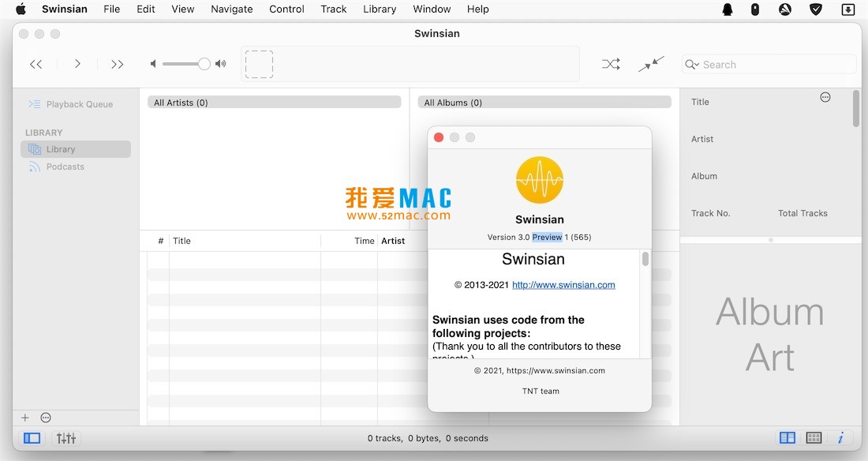
Task: Click the '0 tracks, 0 bytes, 0 seconds' status text
Action: (x=428, y=438)
